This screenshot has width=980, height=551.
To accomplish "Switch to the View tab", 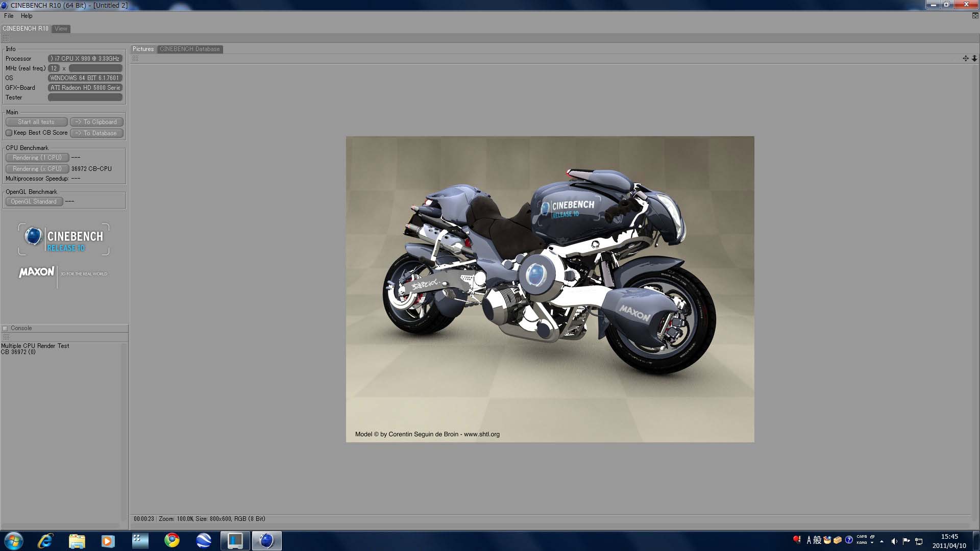I will click(61, 29).
